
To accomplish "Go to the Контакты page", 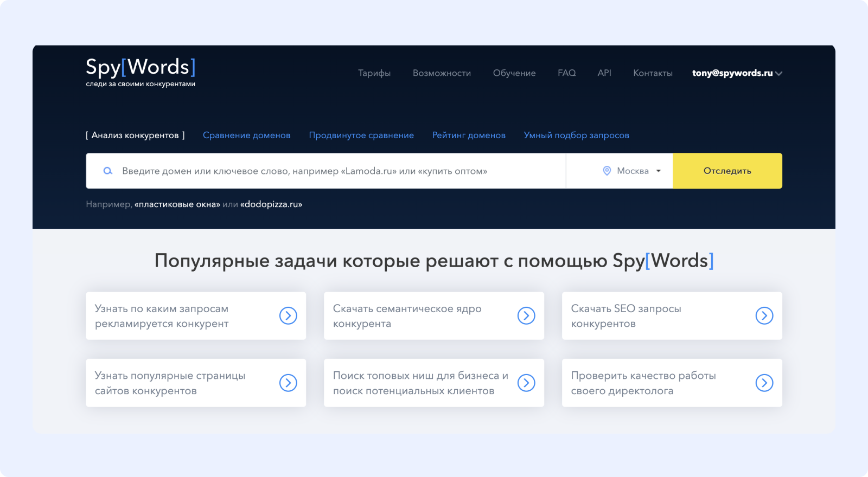I will [653, 73].
